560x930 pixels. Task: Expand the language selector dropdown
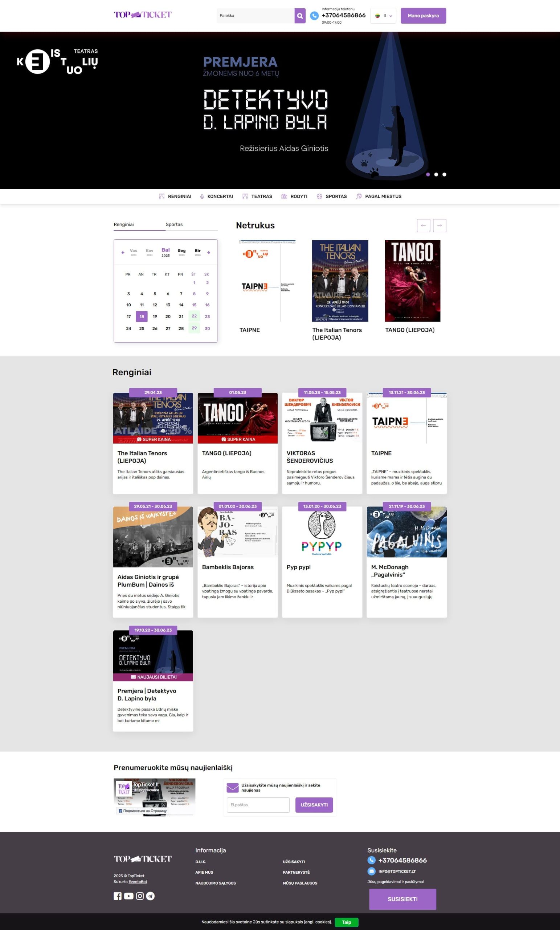383,16
